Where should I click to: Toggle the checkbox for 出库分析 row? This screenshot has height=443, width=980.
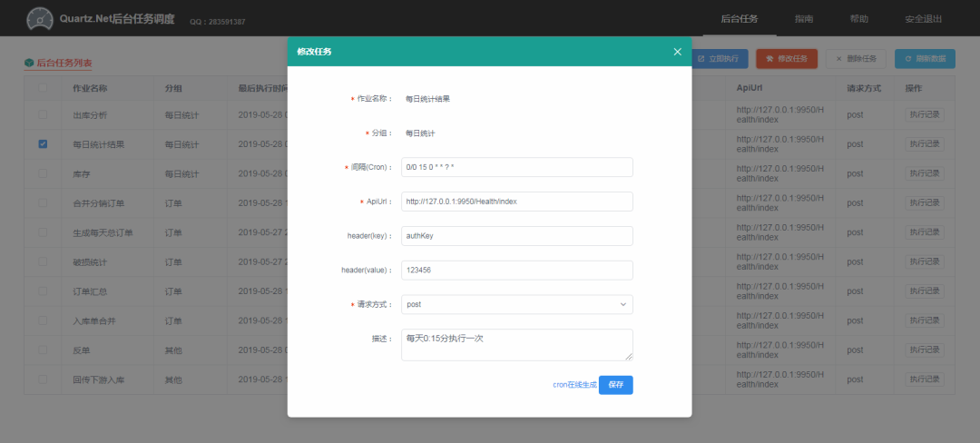(x=43, y=115)
